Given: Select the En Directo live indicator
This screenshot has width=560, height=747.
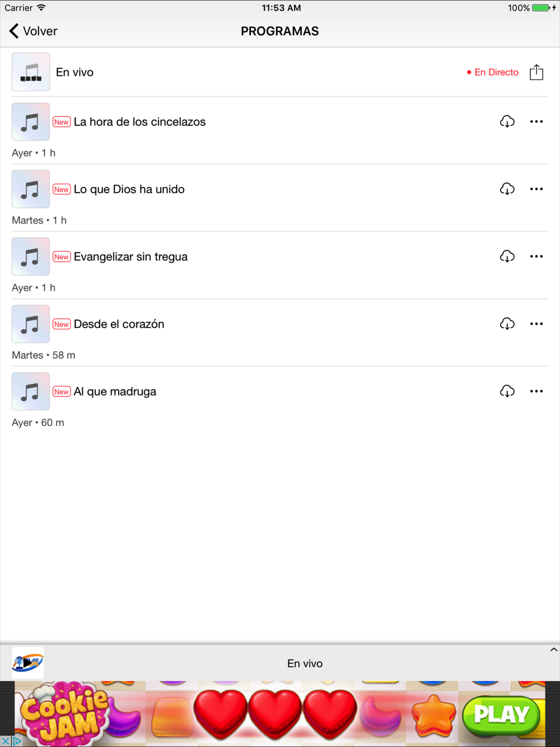Looking at the screenshot, I should point(493,72).
